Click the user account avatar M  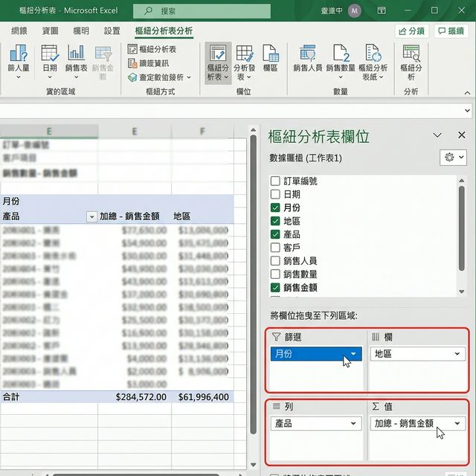354,11
